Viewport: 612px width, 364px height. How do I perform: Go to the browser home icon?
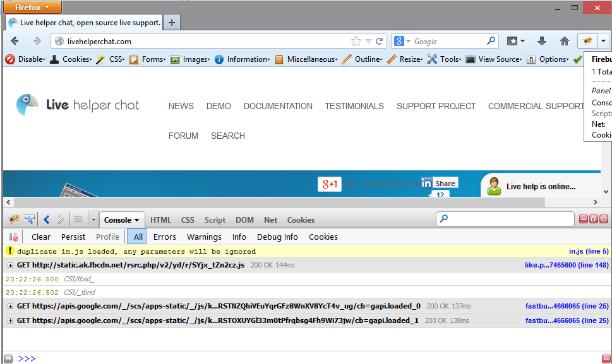point(565,41)
